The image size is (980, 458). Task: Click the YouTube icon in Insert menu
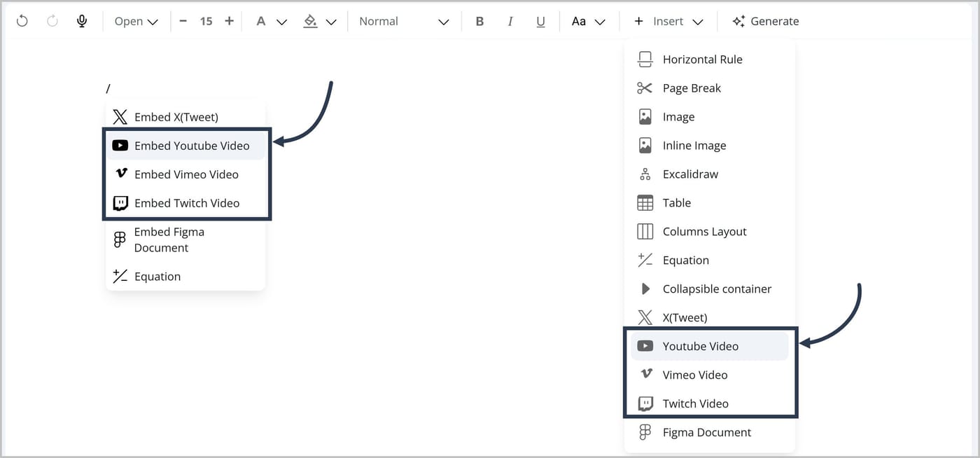pyautogui.click(x=645, y=346)
